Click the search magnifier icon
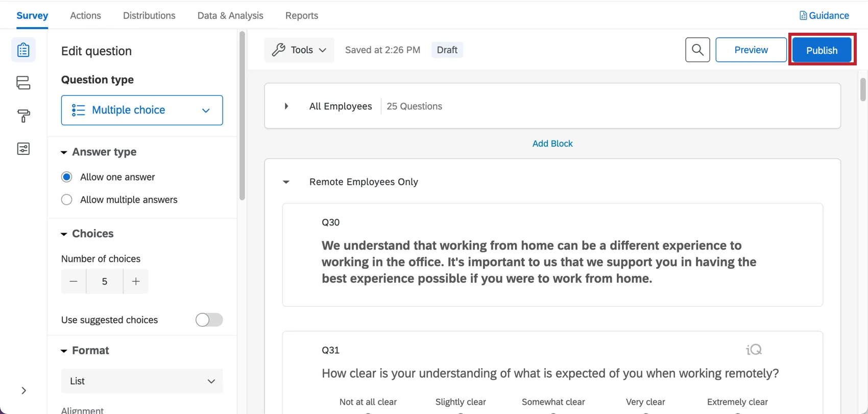 click(x=697, y=50)
